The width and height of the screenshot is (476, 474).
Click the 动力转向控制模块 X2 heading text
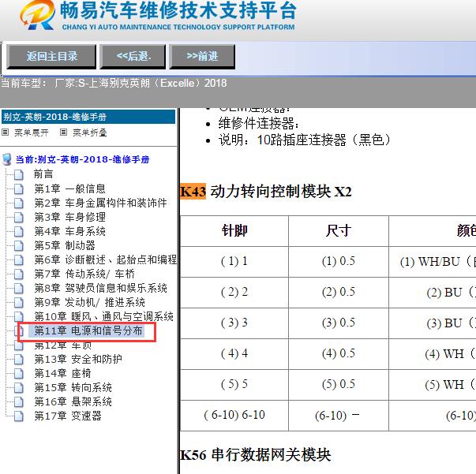click(281, 192)
